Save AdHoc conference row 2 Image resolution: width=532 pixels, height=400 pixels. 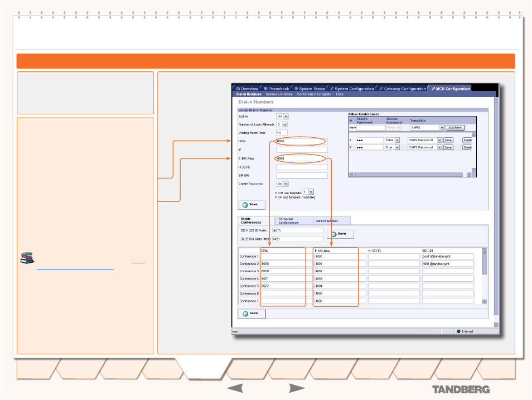click(448, 147)
